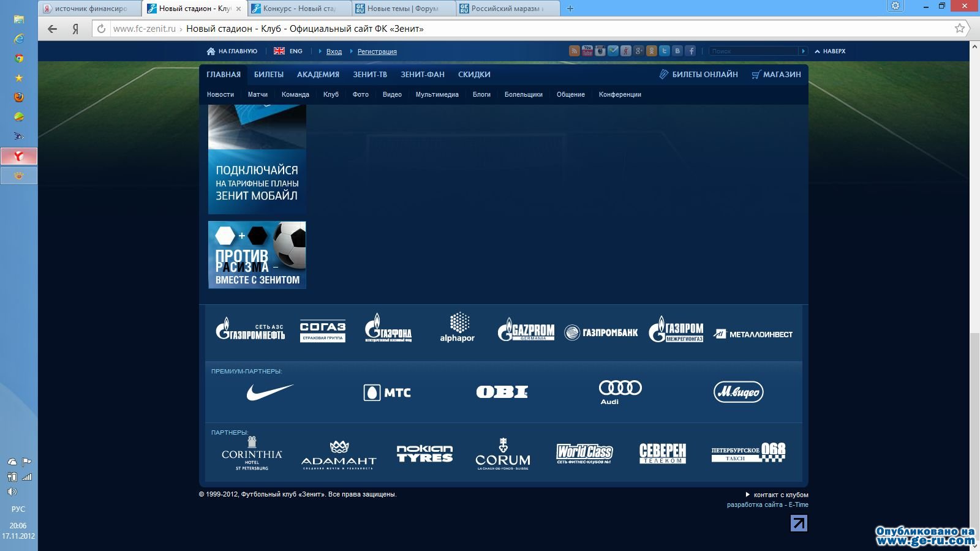The width and height of the screenshot is (980, 551).
Task: Click the РУС language indicator
Action: point(18,509)
